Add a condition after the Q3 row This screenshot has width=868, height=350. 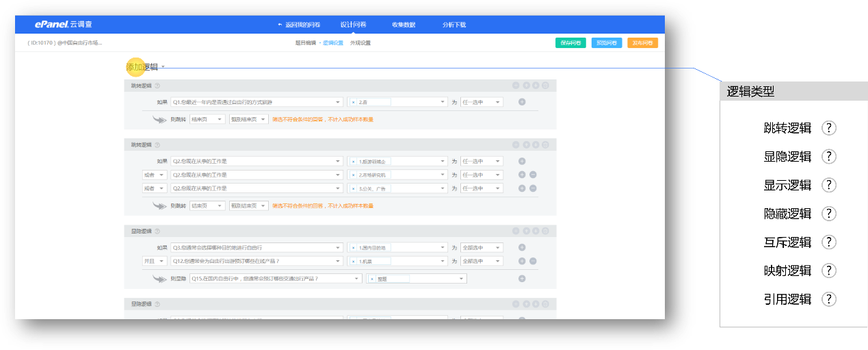click(522, 247)
